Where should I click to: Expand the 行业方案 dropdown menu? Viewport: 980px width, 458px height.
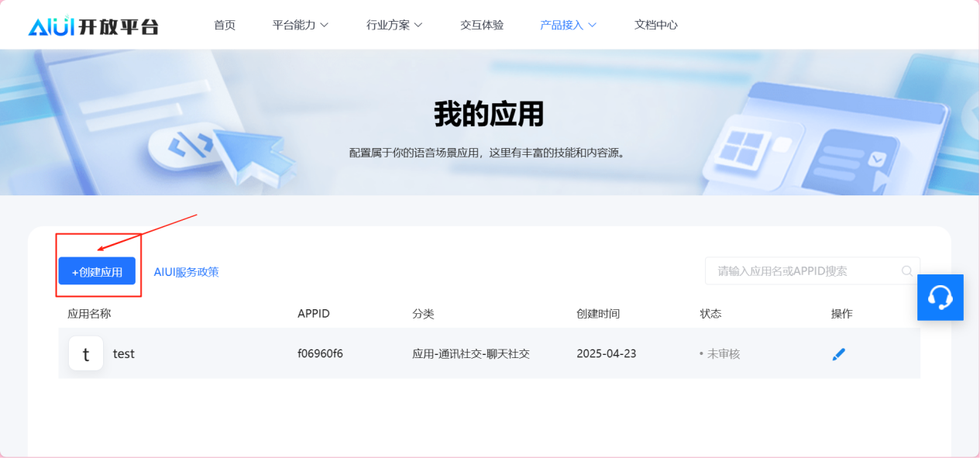pos(394,25)
